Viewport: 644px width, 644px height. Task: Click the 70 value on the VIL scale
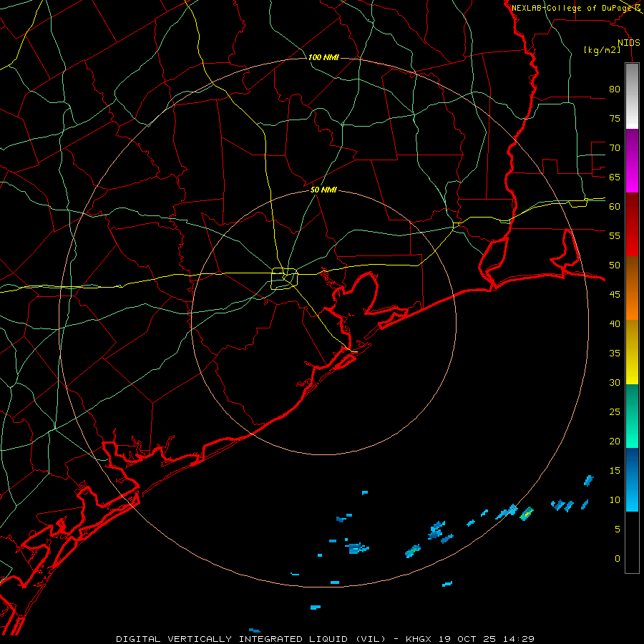(x=615, y=148)
